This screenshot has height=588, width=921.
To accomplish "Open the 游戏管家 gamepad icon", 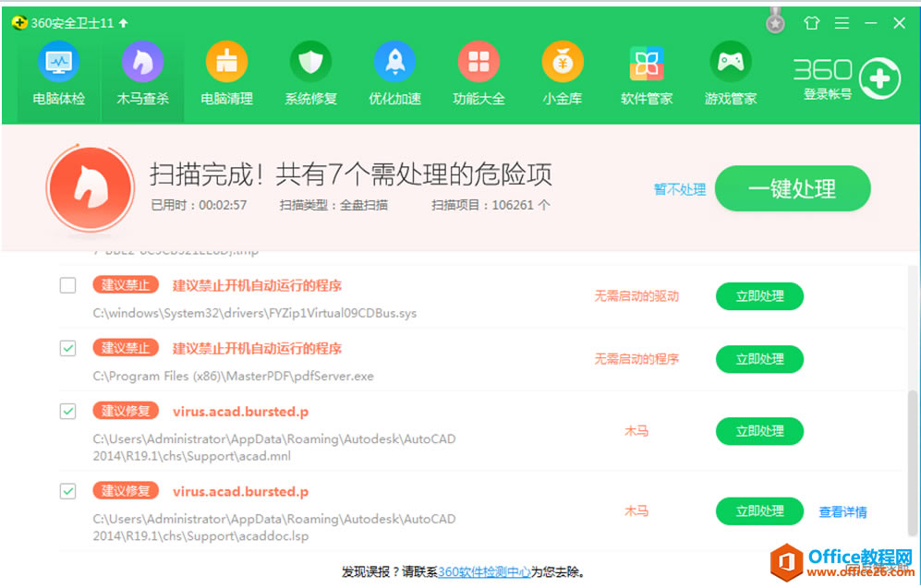I will click(x=731, y=62).
